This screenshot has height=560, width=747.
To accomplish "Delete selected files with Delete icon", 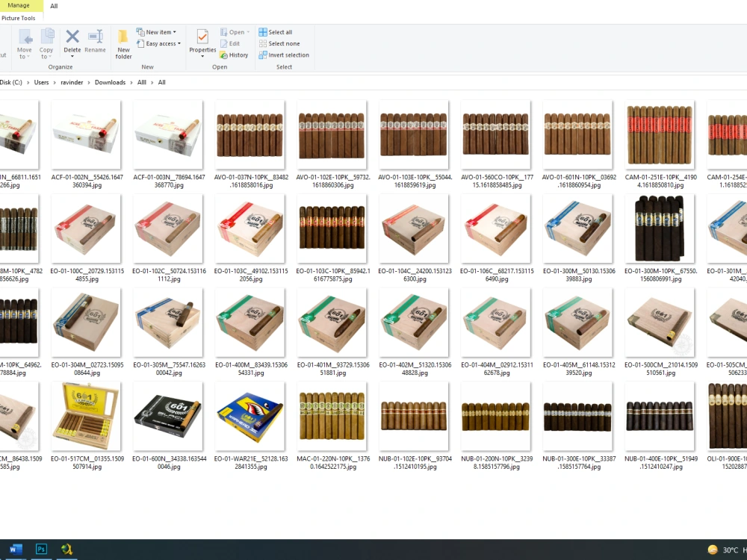I will tap(72, 37).
